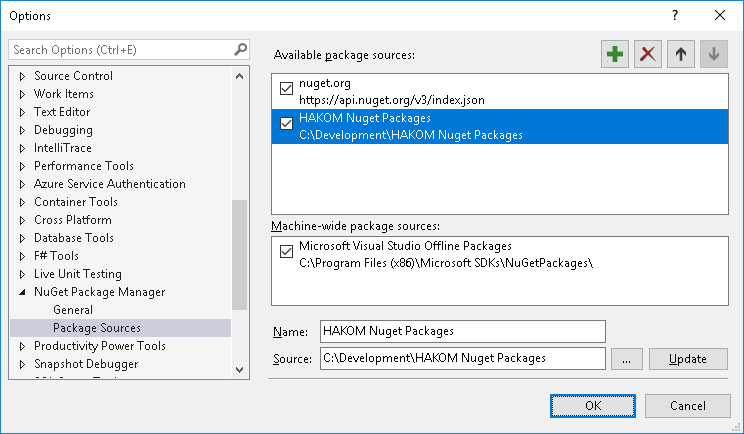Image resolution: width=744 pixels, height=434 pixels.
Task: Click into the Name text field
Action: (462, 331)
